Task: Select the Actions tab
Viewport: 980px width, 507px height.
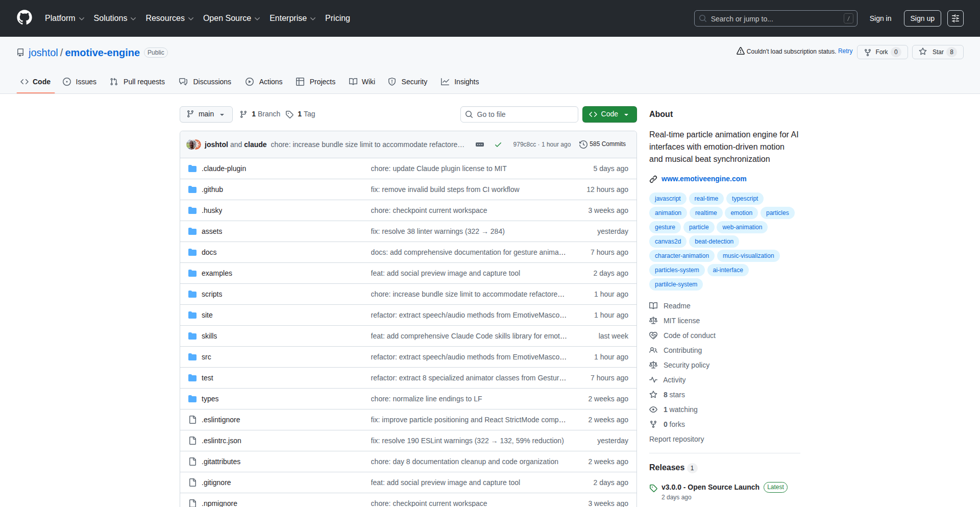Action: [264, 82]
